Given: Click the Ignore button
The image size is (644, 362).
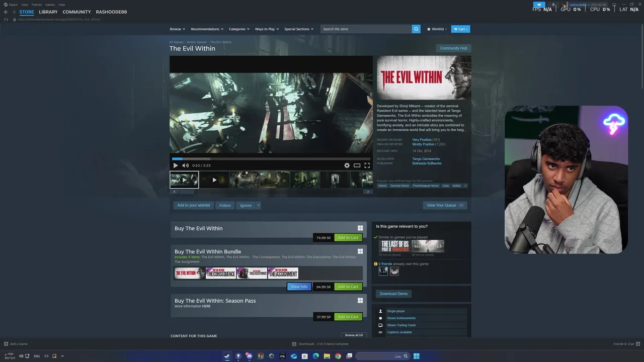Looking at the screenshot, I should click(x=246, y=205).
